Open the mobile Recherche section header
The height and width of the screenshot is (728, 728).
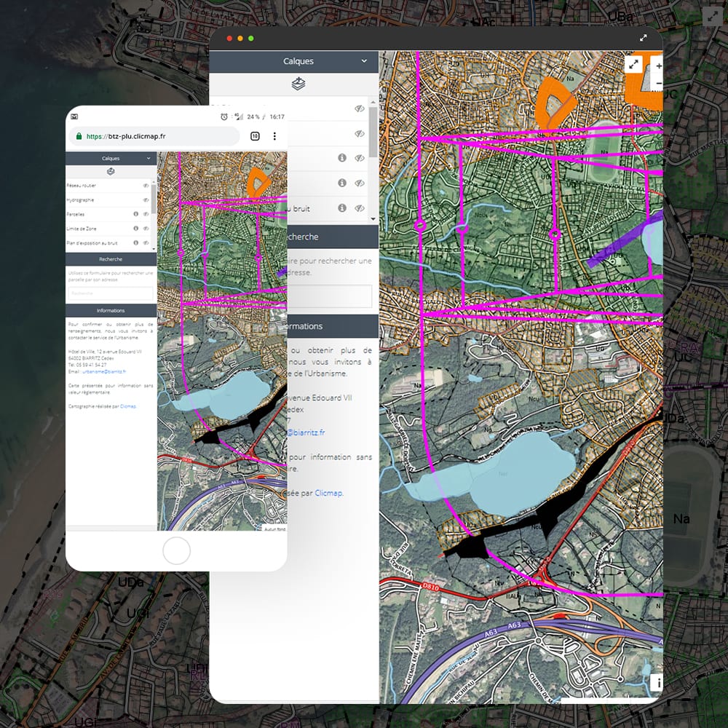pyautogui.click(x=111, y=258)
